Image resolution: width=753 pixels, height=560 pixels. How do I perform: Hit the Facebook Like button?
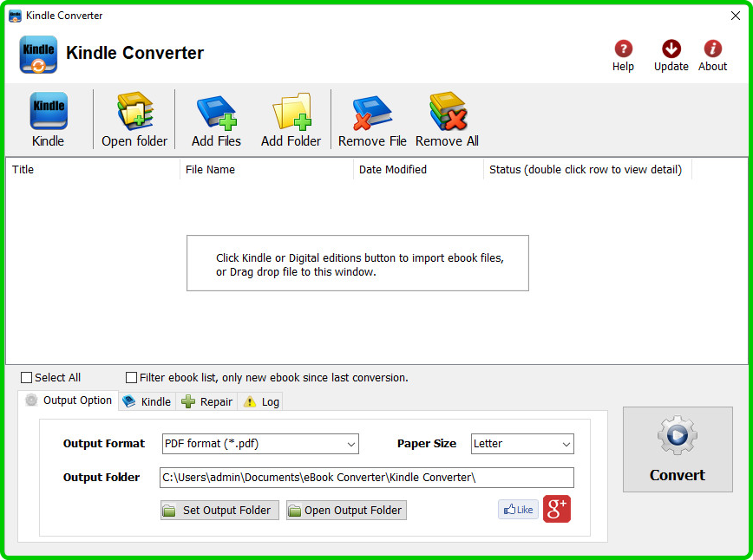click(518, 509)
